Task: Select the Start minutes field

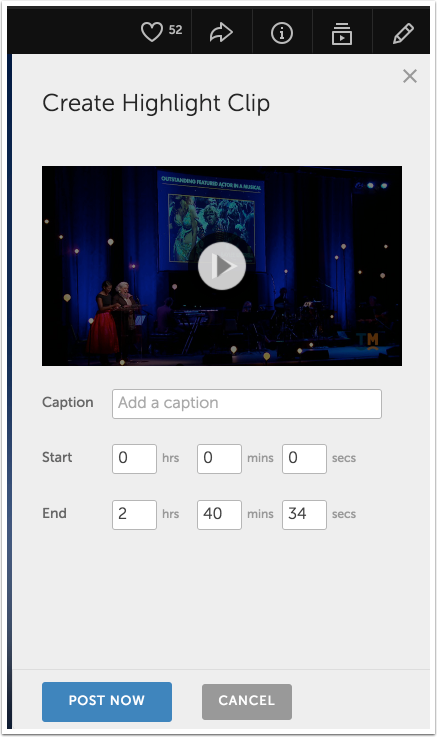Action: (x=219, y=459)
